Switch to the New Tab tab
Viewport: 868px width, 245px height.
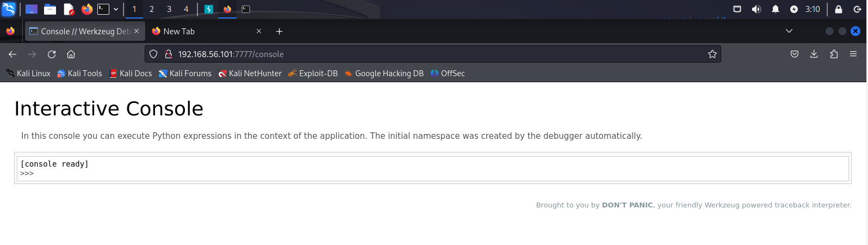point(201,32)
